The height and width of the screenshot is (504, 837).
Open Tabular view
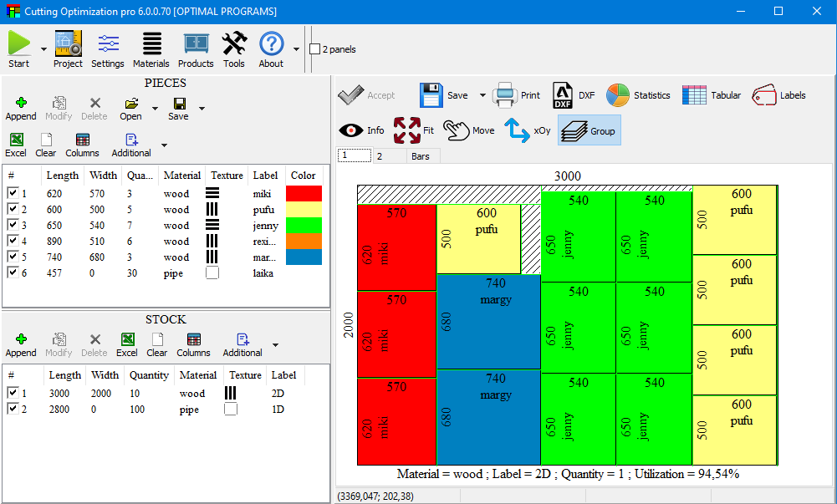pos(712,95)
